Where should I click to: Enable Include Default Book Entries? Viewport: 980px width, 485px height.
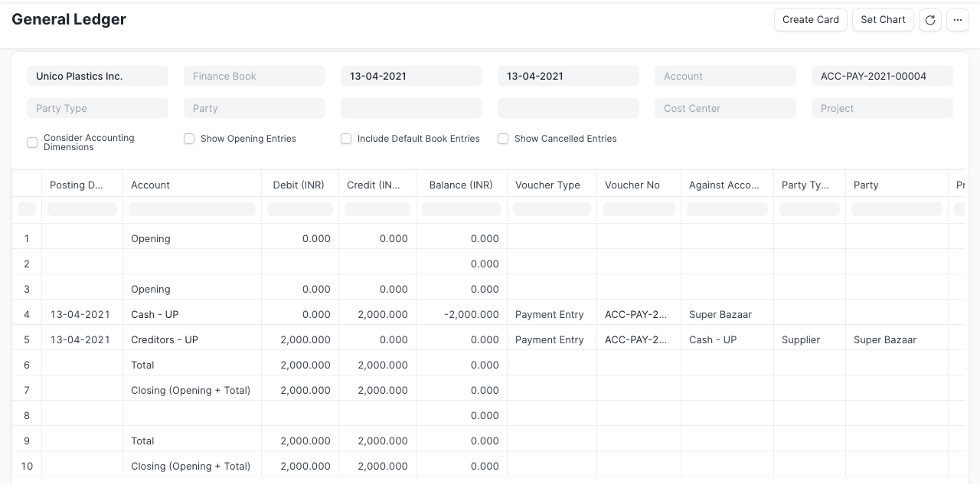(346, 139)
